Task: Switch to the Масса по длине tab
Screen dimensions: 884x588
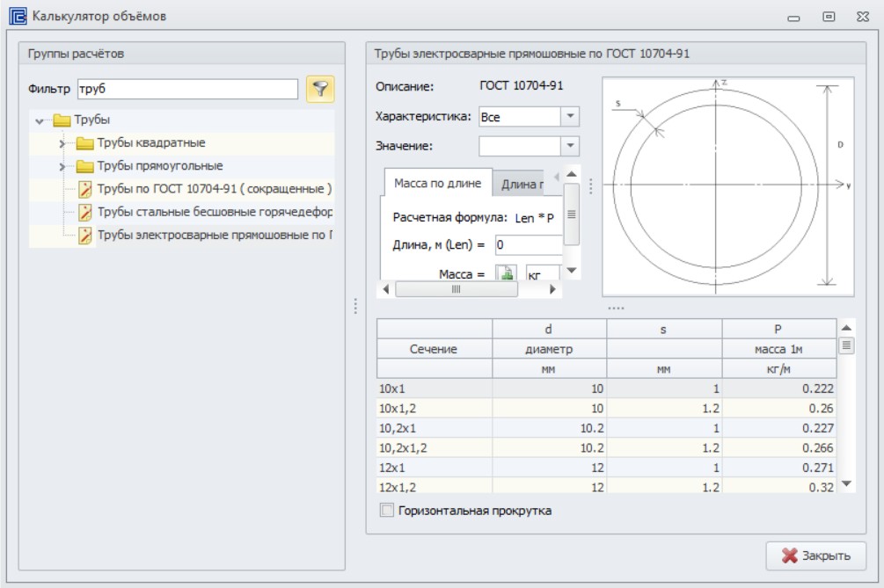Action: (x=438, y=183)
